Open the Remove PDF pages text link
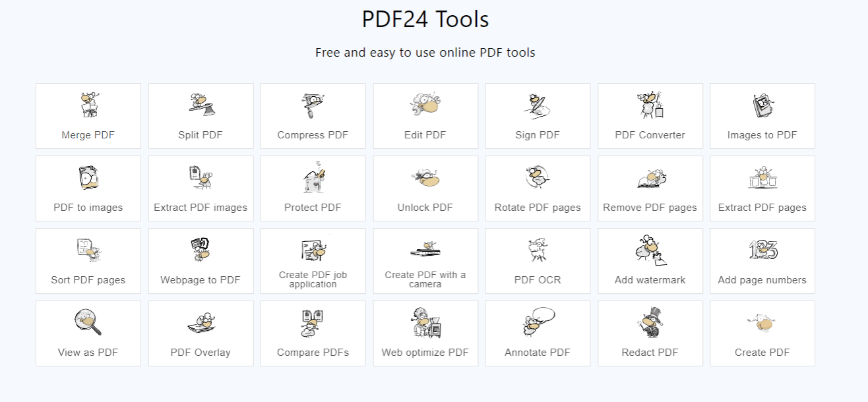 pos(650,208)
